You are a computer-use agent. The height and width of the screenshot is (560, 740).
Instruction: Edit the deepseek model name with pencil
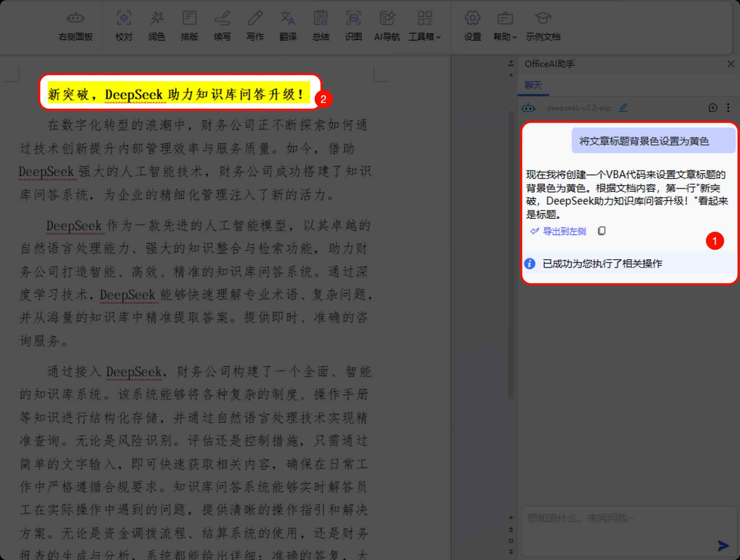pos(623,108)
